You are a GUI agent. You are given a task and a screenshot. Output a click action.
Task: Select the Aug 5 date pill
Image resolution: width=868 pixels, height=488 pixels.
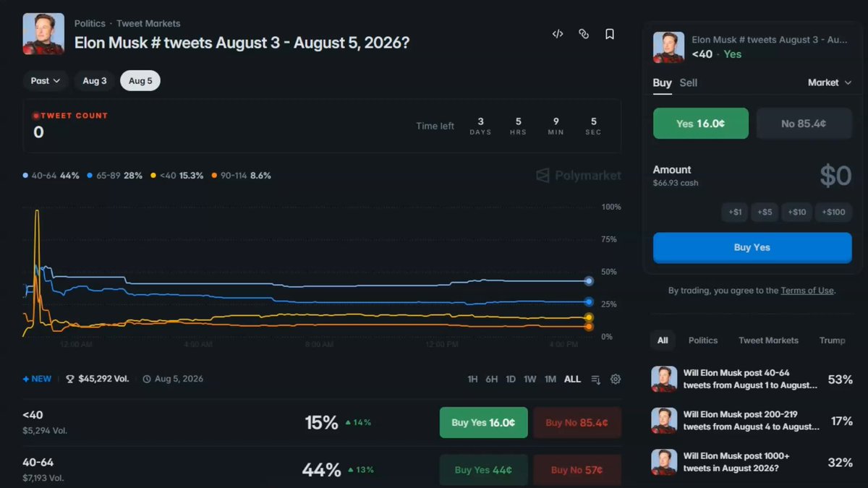coord(140,81)
